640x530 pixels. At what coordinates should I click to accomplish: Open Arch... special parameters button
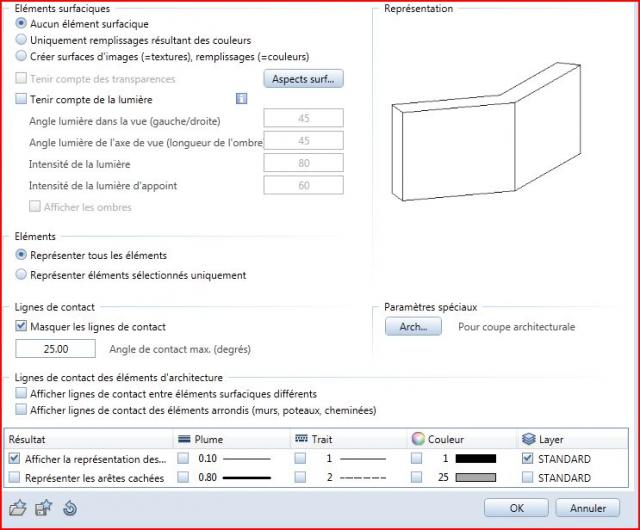click(413, 327)
